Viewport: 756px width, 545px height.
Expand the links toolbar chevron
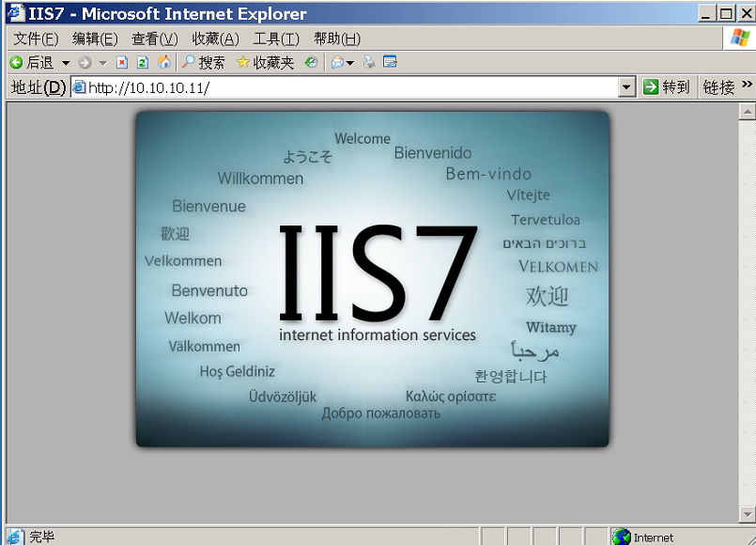[x=747, y=85]
